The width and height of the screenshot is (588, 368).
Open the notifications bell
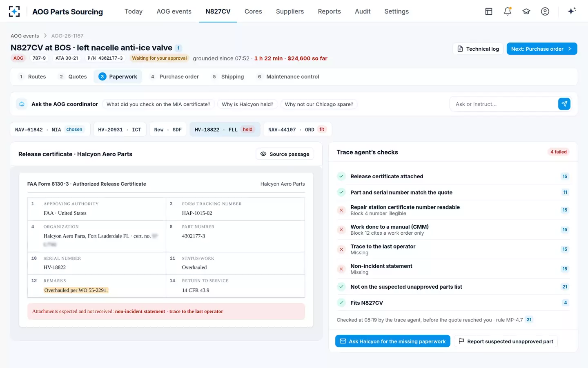point(508,11)
